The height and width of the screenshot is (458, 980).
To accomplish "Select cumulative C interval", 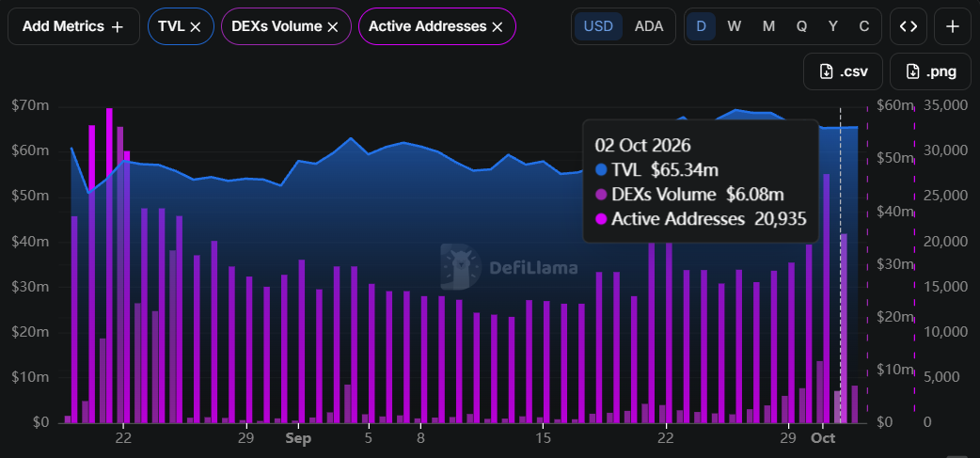I will (864, 26).
